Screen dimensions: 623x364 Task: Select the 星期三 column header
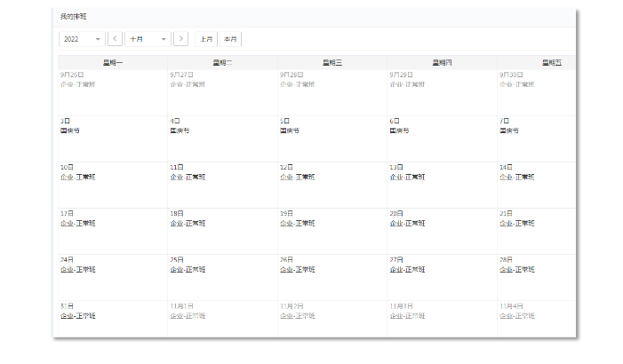(332, 62)
